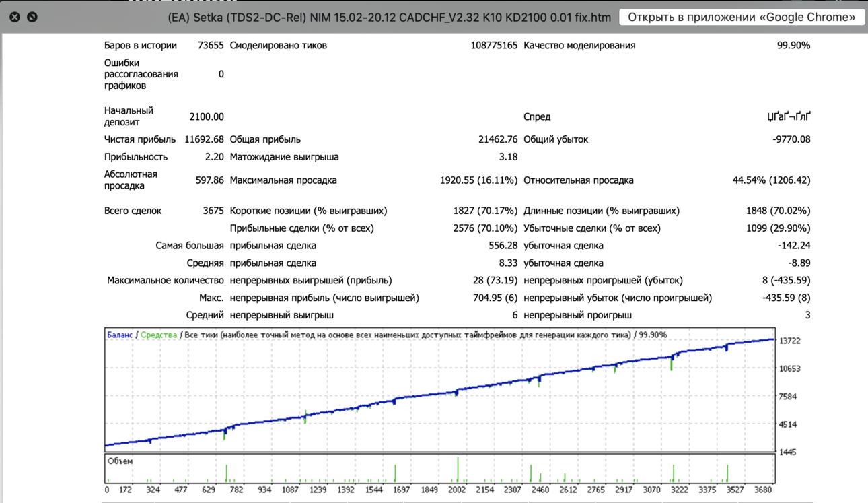The width and height of the screenshot is (868, 503).
Task: Click the "Смоделировано тиков" value 108775165
Action: 494,45
